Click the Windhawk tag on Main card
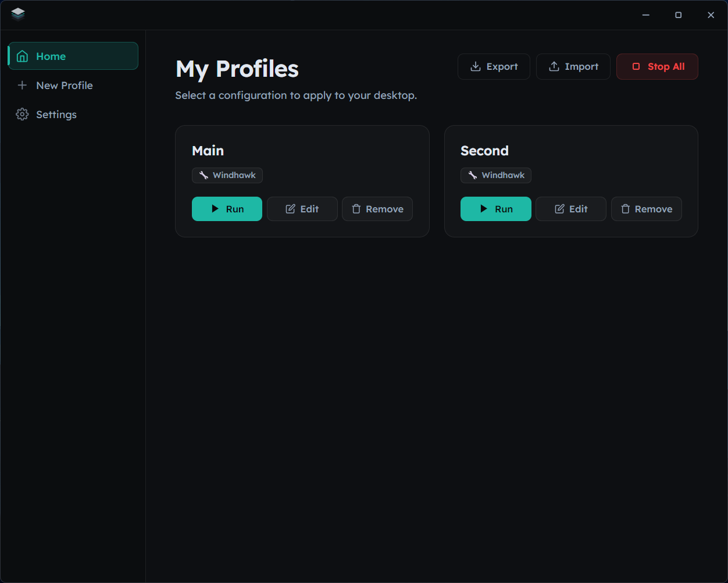The image size is (728, 583). click(227, 175)
